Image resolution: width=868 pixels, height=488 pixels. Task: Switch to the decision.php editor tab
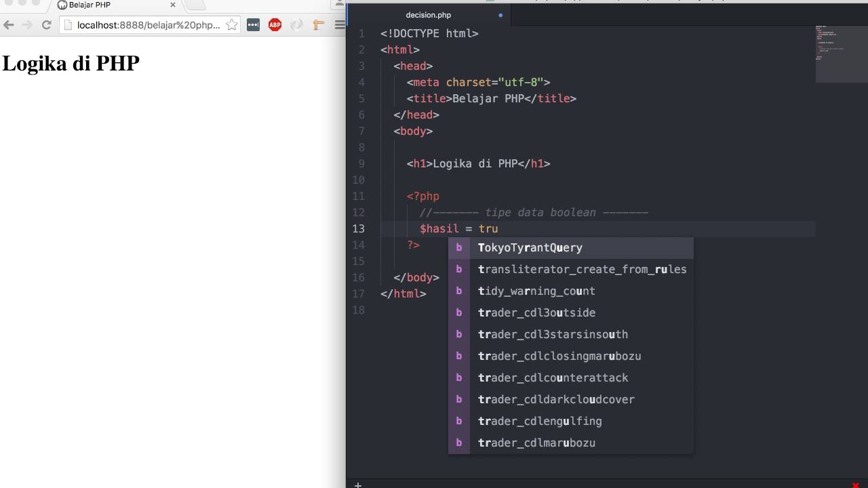429,15
